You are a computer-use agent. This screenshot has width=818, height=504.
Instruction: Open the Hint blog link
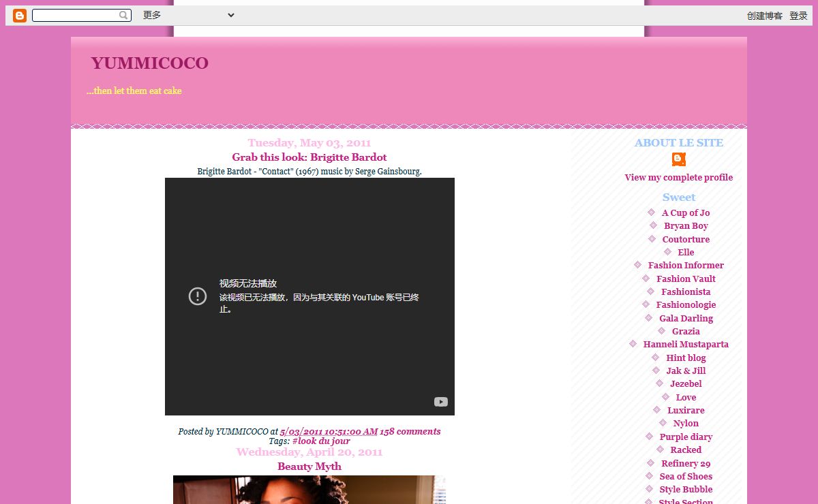686,358
